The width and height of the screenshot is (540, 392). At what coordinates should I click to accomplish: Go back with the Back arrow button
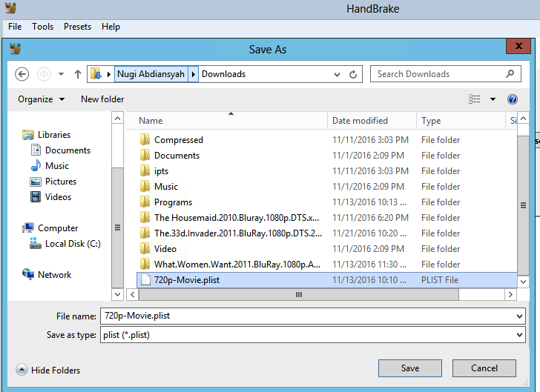(x=22, y=74)
